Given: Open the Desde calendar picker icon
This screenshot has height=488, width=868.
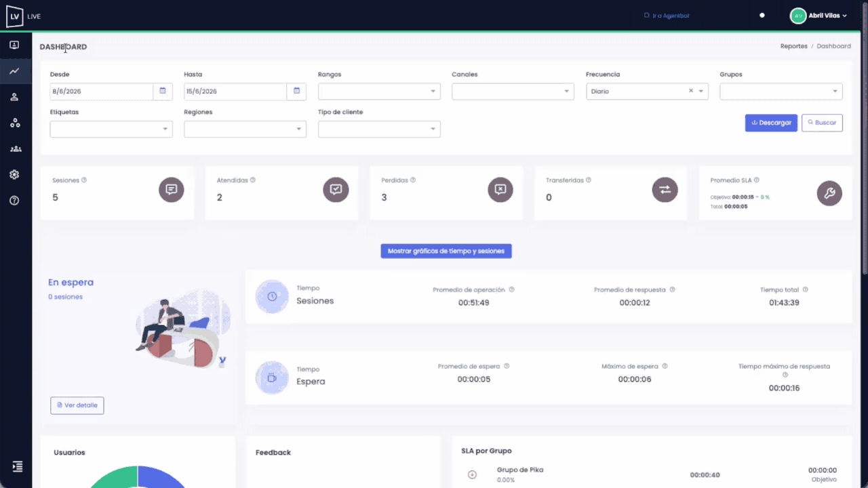Looking at the screenshot, I should tap(163, 91).
